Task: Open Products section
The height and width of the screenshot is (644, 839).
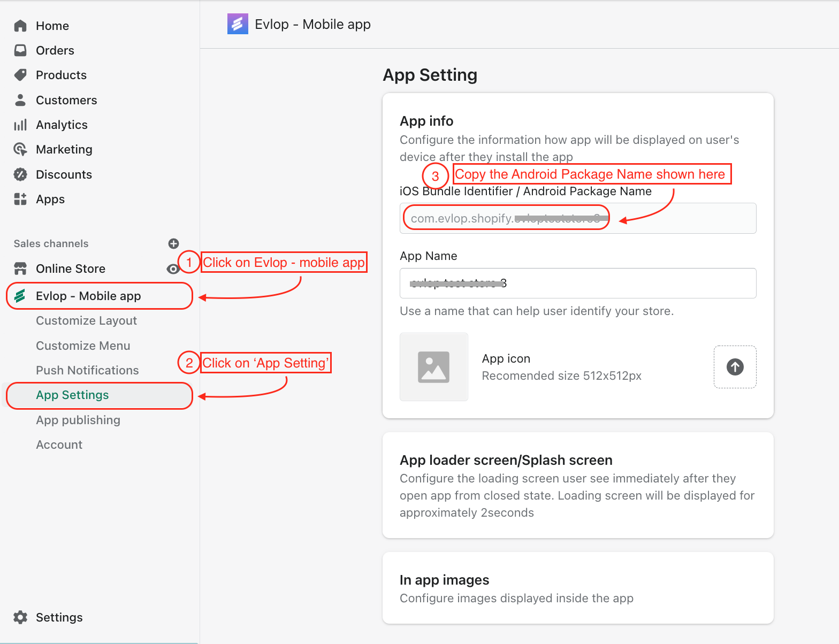Action: coord(61,75)
